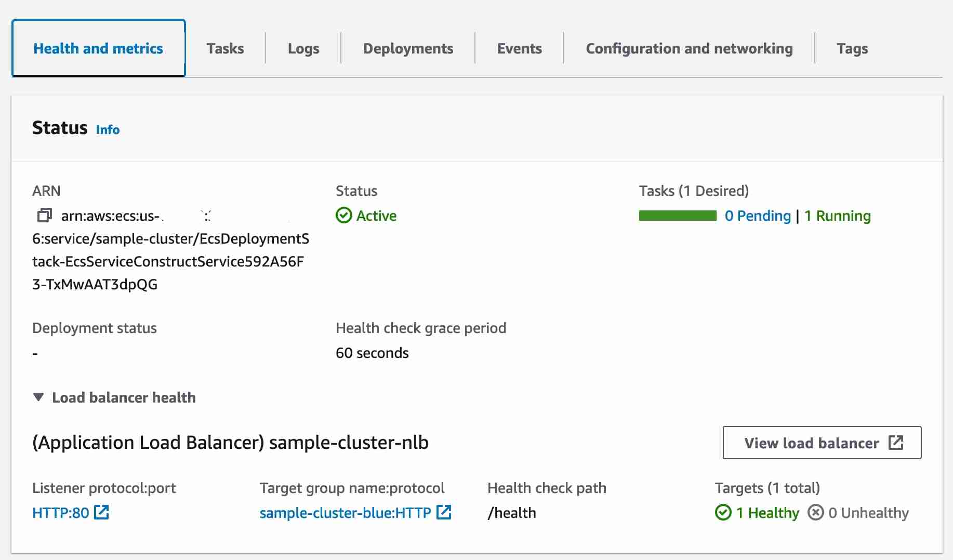Click the green tasks progress bar
953x560 pixels.
(678, 216)
